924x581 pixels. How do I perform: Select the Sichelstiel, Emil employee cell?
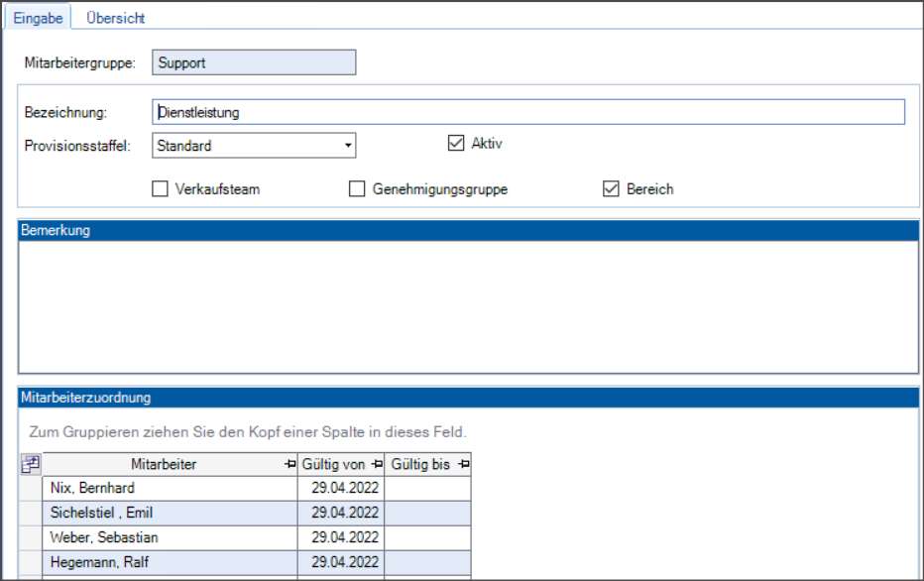click(x=170, y=513)
